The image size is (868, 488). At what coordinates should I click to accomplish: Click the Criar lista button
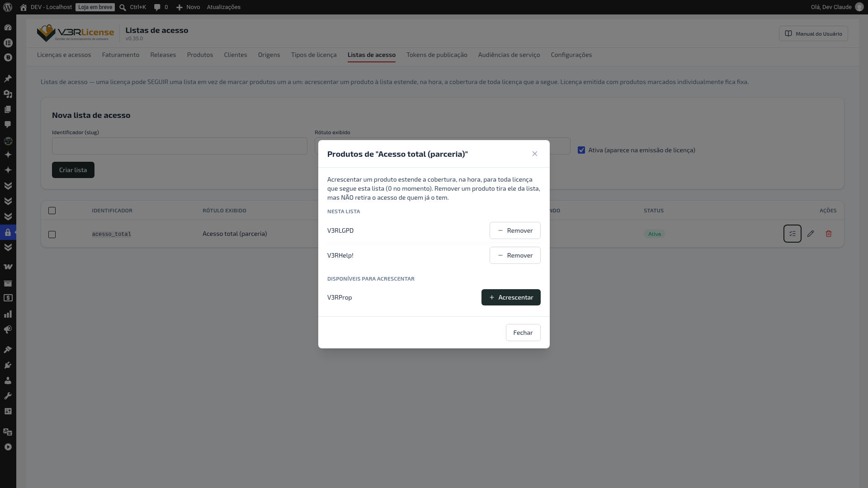coord(73,170)
